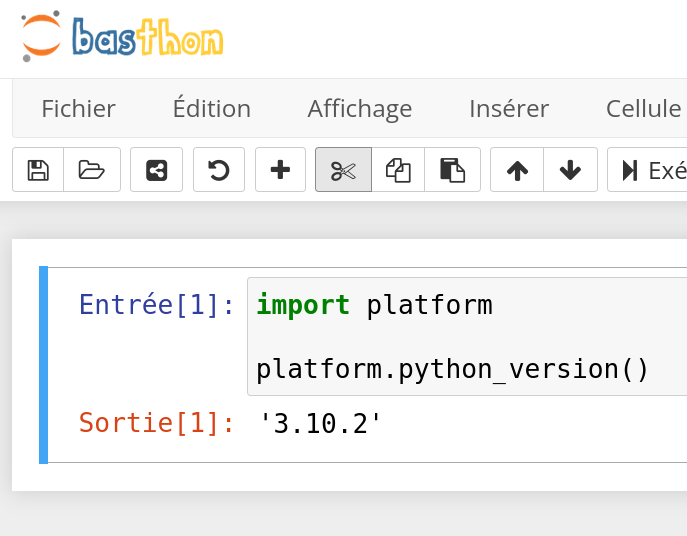Insert a new cell with plus icon
687x536 pixels.
(280, 170)
